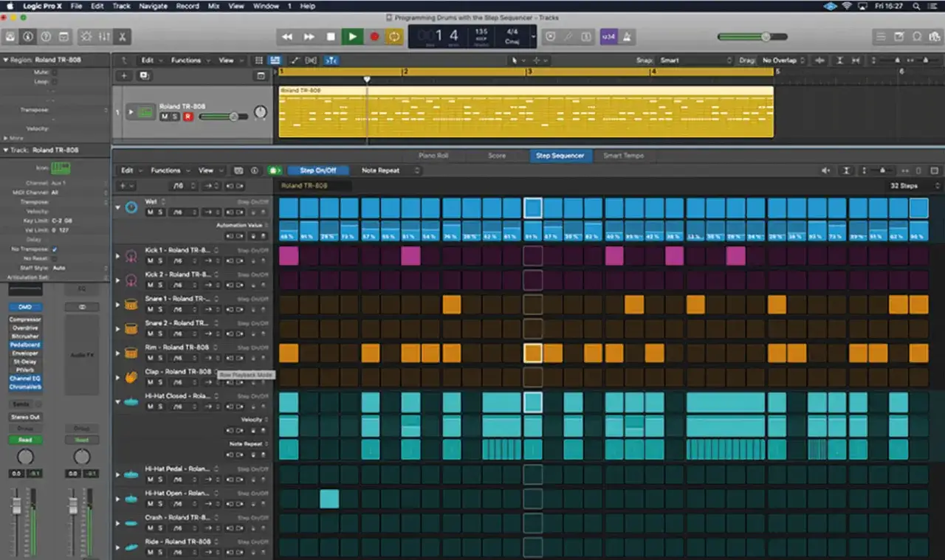This screenshot has width=945, height=560.
Task: Open the Mixer faders button
Action: coord(104,36)
